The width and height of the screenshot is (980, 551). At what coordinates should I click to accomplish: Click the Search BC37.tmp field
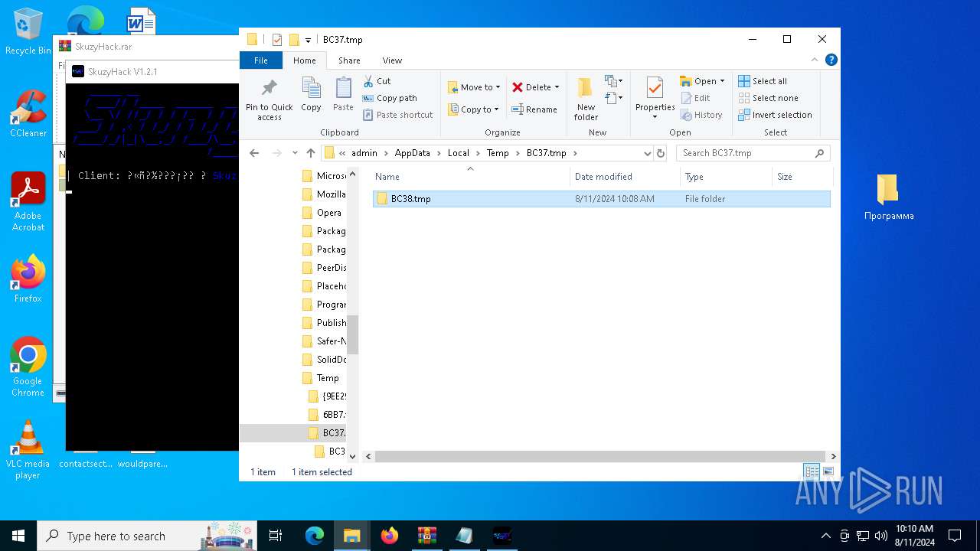click(x=753, y=153)
